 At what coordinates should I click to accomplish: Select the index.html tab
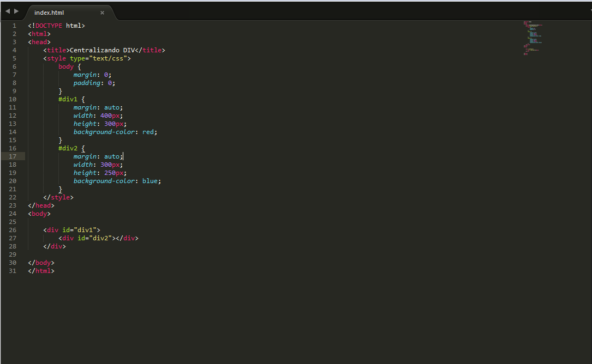coord(49,13)
